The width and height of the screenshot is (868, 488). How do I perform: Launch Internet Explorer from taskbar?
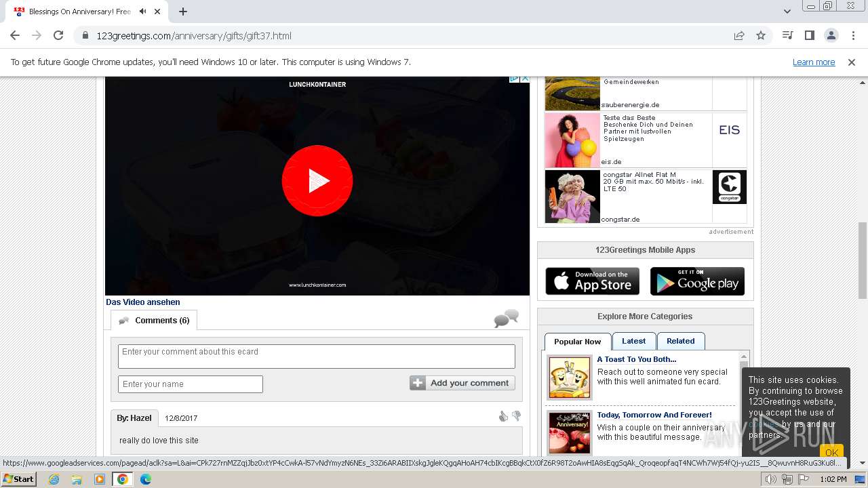pos(54,479)
